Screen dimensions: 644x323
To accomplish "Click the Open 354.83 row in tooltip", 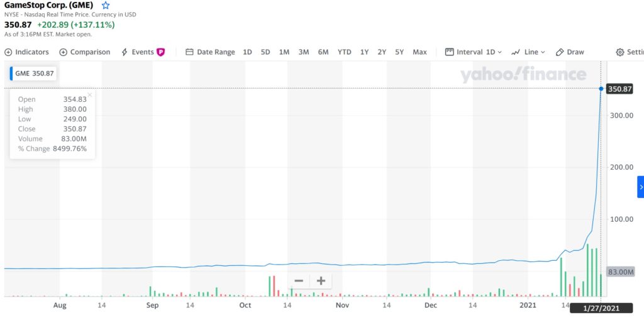I will [53, 99].
